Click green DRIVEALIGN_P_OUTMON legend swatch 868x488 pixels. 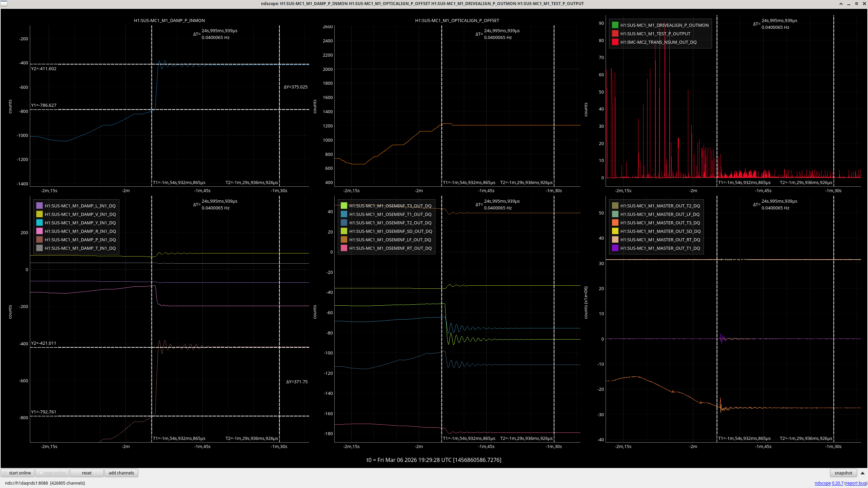click(615, 25)
